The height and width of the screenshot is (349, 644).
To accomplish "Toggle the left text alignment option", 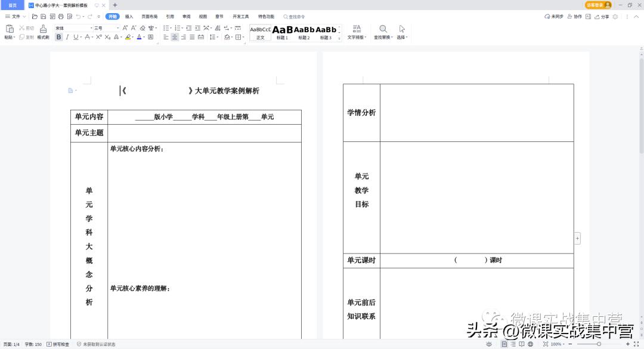I will tap(166, 36).
